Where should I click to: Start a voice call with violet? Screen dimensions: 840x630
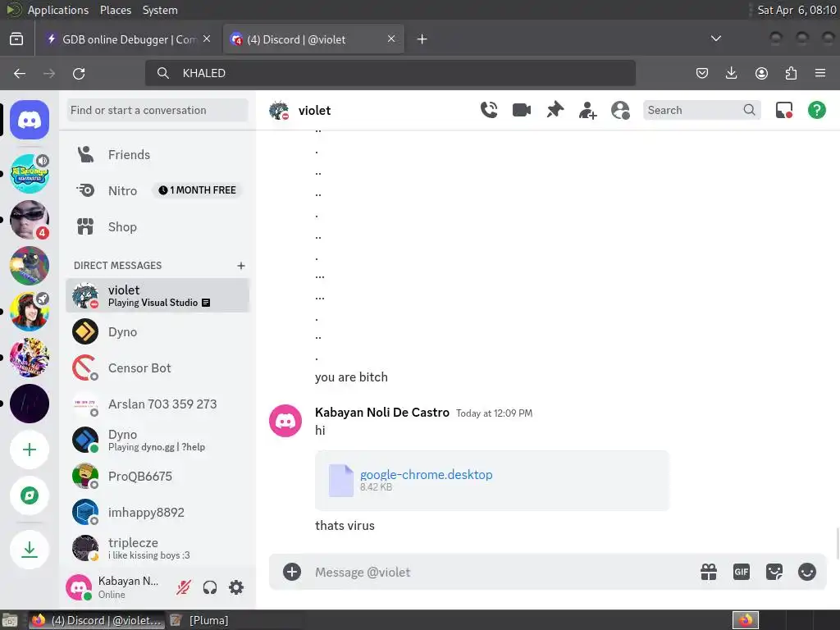pyautogui.click(x=489, y=110)
